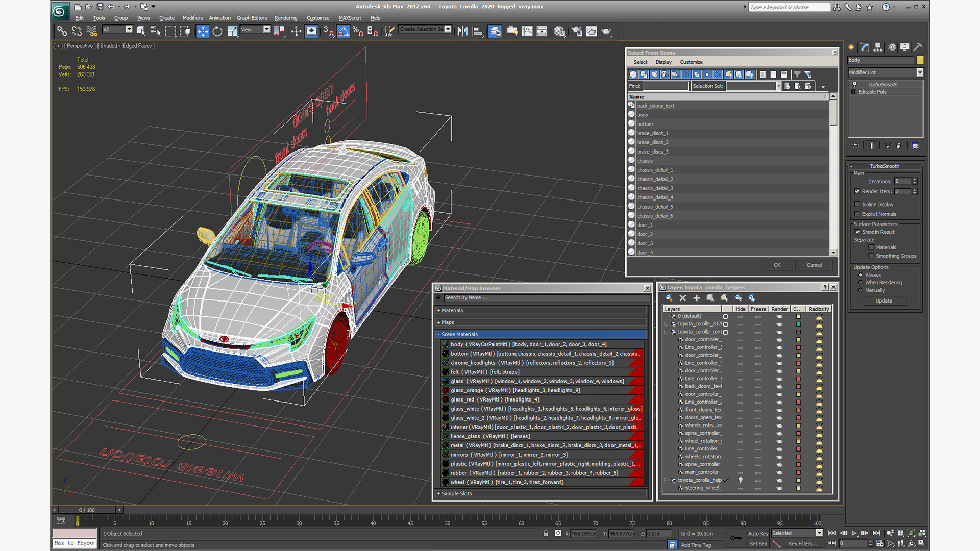Open Display menu in Select From Scene
980x551 pixels.
point(664,62)
